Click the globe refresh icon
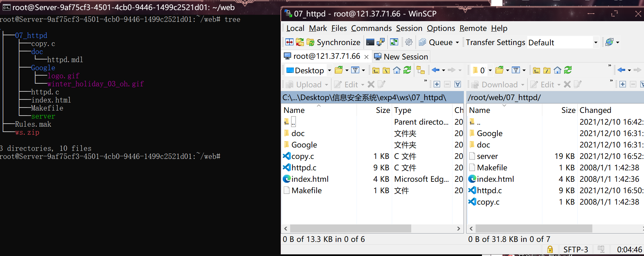 [x=609, y=42]
